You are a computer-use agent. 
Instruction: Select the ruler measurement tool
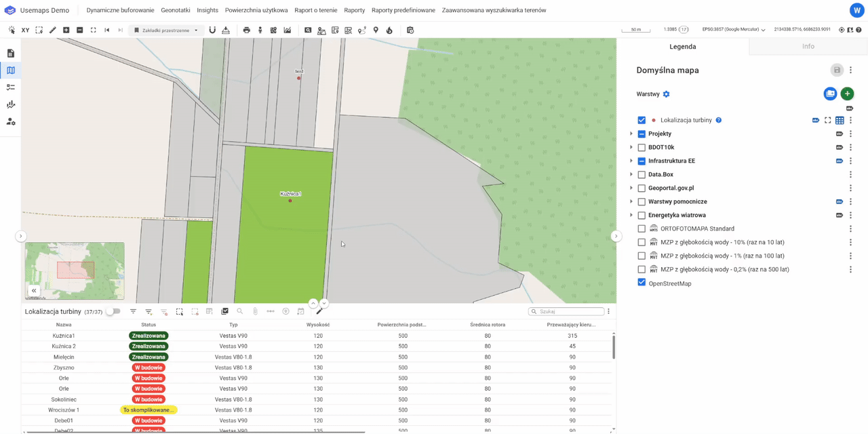52,31
